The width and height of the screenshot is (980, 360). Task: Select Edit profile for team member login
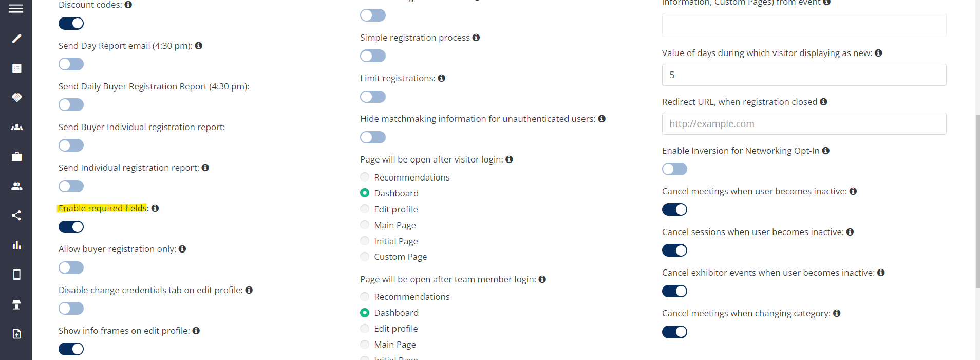(x=365, y=329)
